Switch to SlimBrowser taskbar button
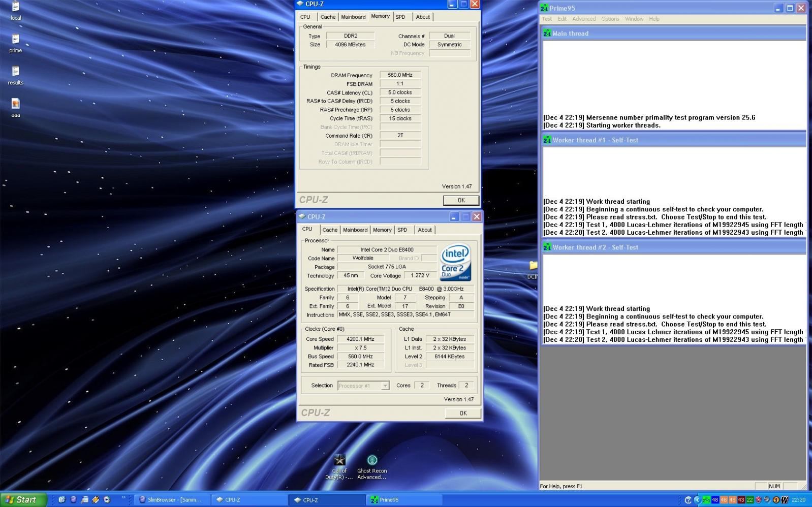This screenshot has height=507, width=812. click(x=172, y=500)
